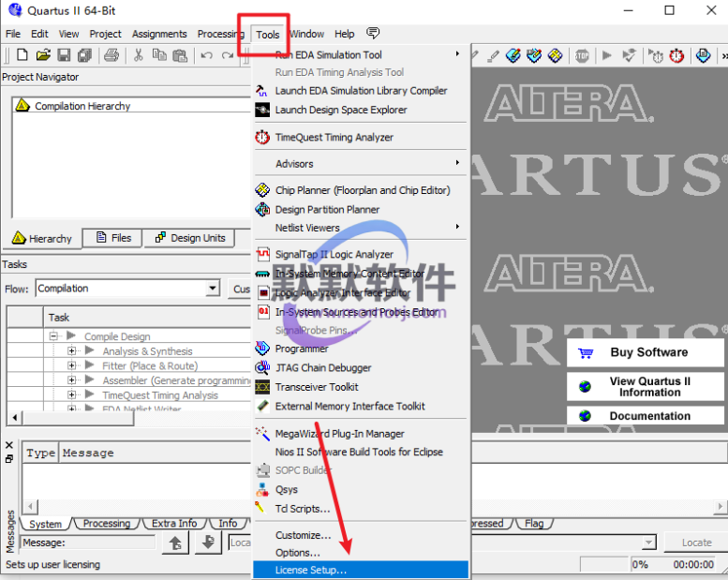Click the Save toolbar icon
This screenshot has height=580, width=728.
click(x=64, y=55)
